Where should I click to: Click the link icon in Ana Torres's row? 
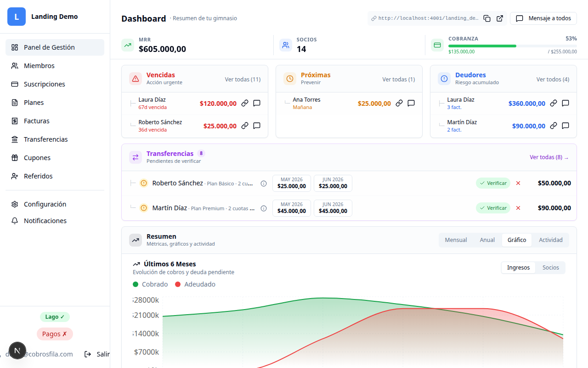(x=399, y=103)
